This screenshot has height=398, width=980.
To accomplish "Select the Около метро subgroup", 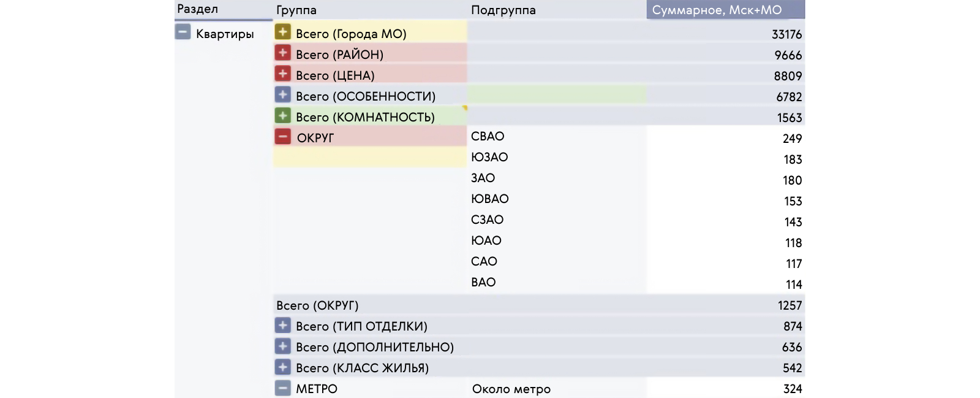I will pos(511,389).
